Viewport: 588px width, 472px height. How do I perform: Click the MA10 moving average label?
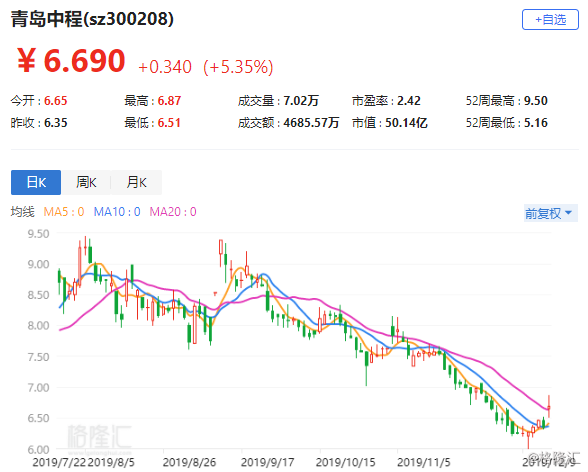point(117,212)
